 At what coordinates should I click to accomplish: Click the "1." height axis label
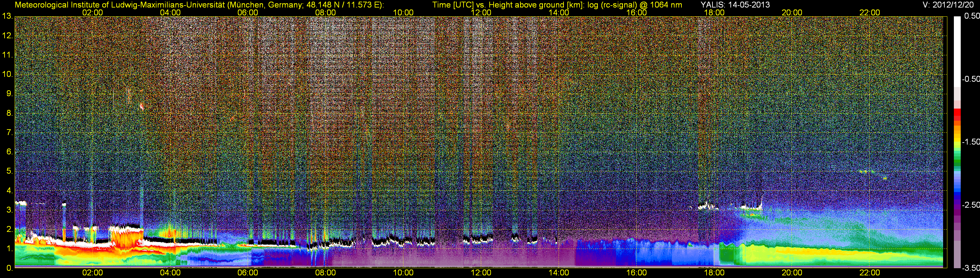point(9,249)
